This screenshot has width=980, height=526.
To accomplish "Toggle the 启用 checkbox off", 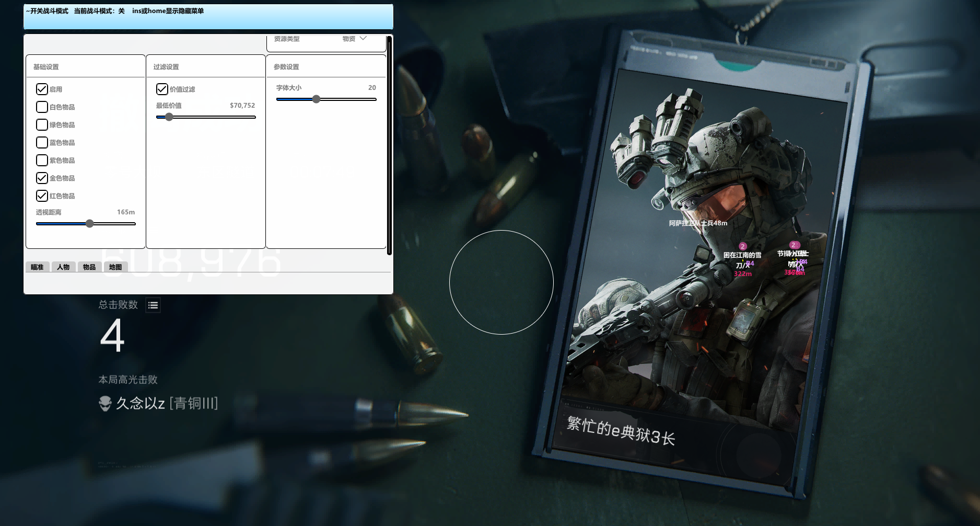I will click(42, 89).
